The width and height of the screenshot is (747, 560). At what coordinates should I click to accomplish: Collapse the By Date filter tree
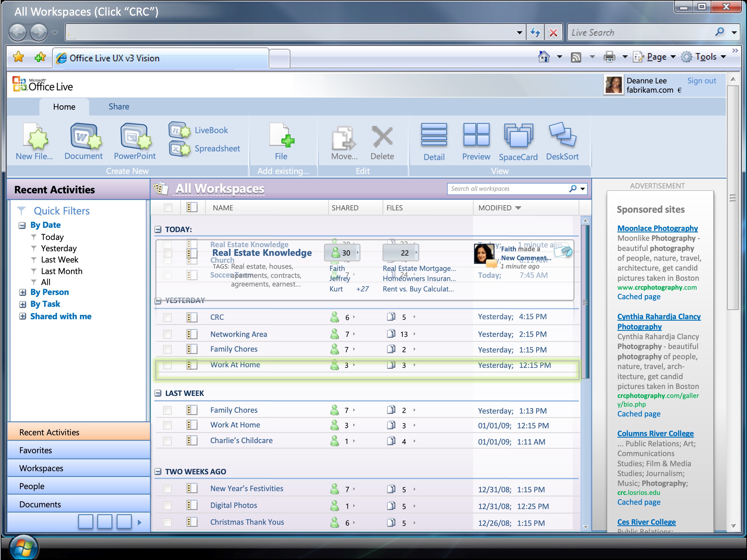click(22, 225)
